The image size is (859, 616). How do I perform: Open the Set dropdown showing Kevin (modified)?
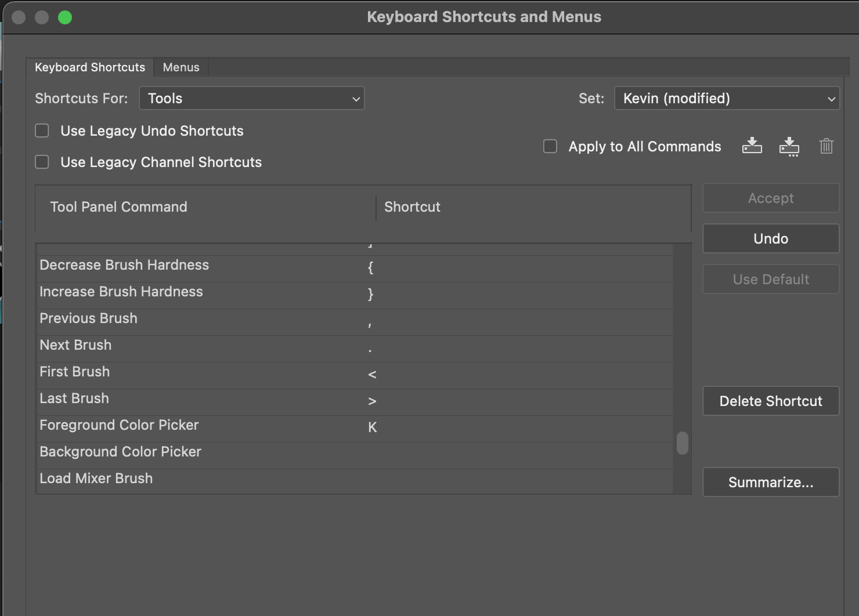click(726, 98)
